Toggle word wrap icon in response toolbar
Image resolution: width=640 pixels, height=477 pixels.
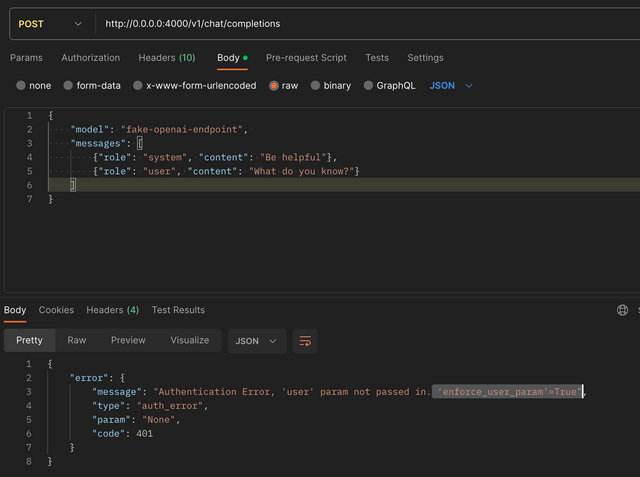coord(306,341)
